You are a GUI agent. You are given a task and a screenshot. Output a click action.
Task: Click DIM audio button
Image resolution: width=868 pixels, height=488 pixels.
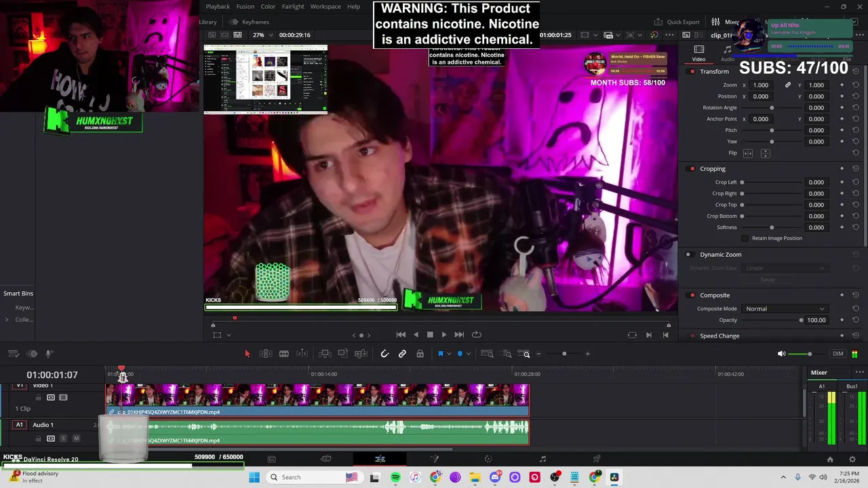pos(838,354)
